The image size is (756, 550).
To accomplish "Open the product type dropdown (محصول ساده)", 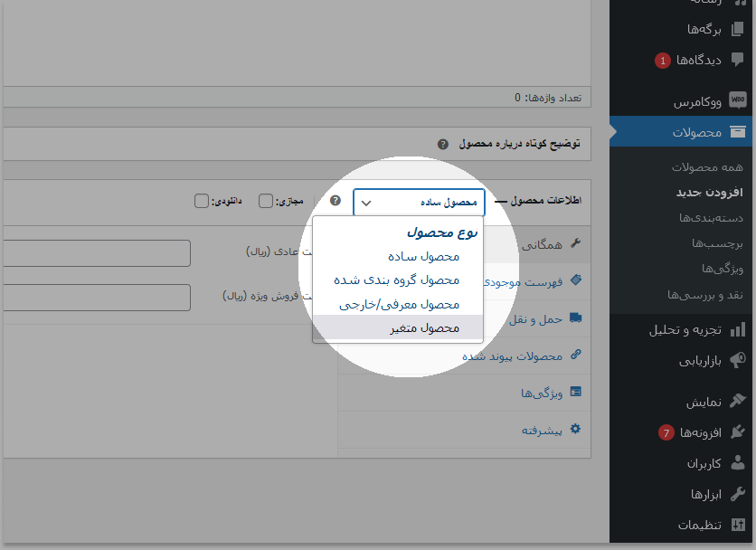I will [x=419, y=203].
